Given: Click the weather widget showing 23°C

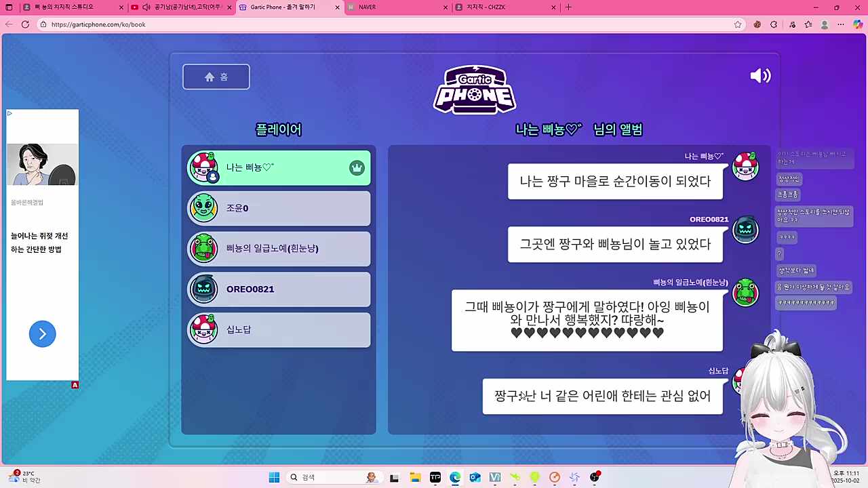Looking at the screenshot, I should pyautogui.click(x=26, y=477).
